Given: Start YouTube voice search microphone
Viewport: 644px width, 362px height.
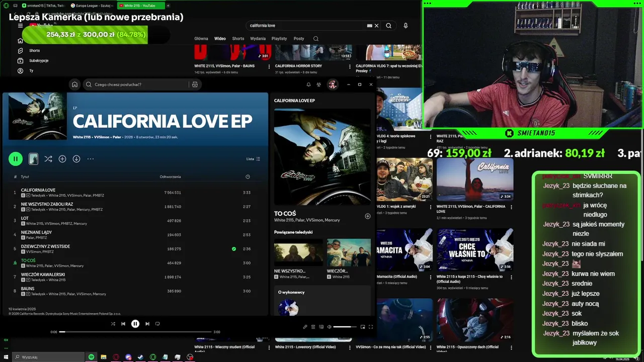Looking at the screenshot, I should pos(406,26).
